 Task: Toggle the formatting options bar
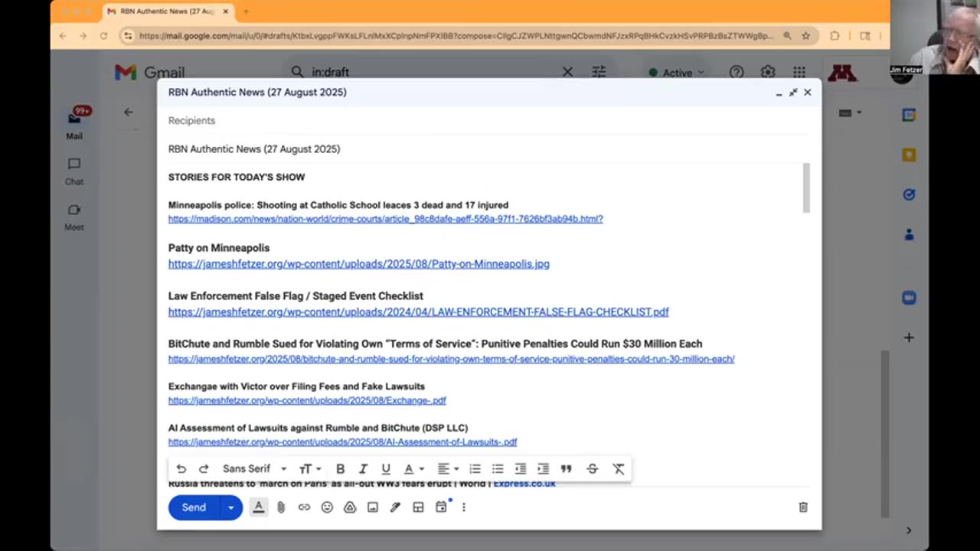tap(259, 507)
